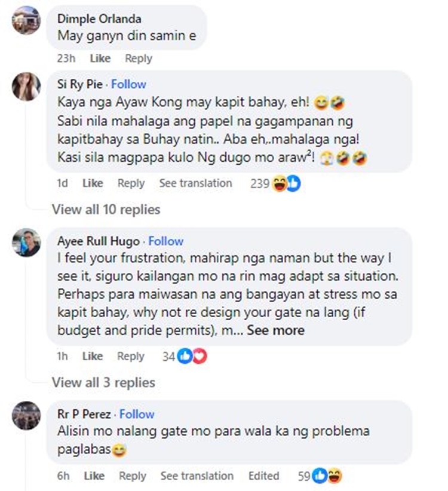The image size is (448, 491).
Task: Expand View all 3 replies
Action: (x=103, y=382)
